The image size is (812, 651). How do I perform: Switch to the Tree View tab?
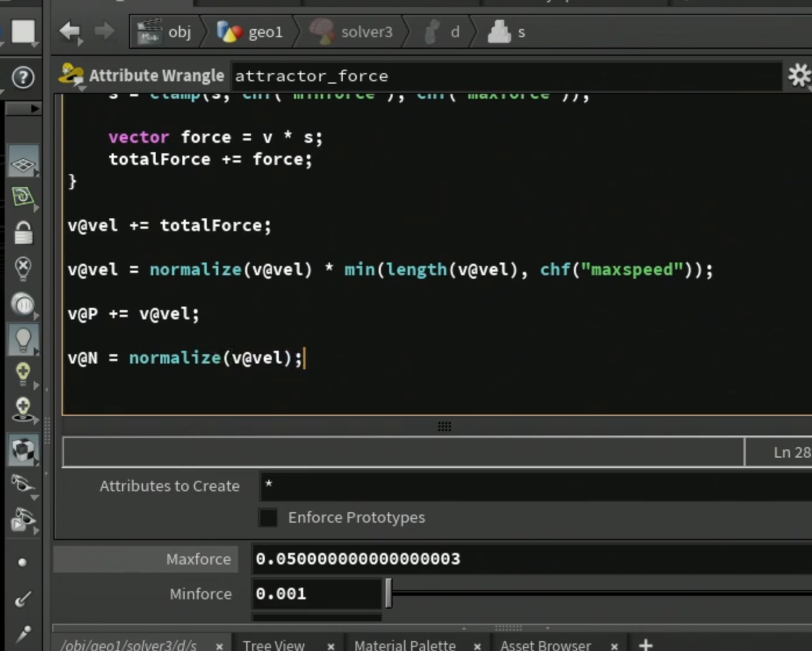point(274,645)
